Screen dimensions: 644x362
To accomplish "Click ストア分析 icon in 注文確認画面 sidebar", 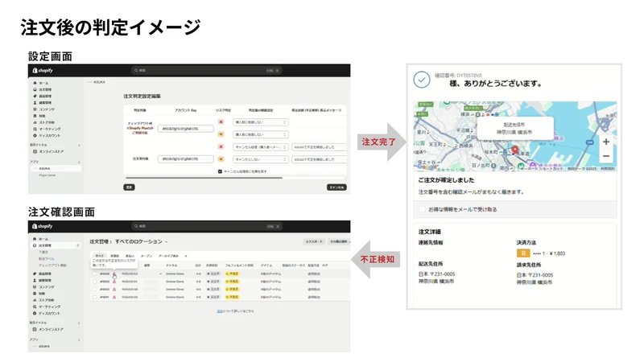I will point(35,300).
